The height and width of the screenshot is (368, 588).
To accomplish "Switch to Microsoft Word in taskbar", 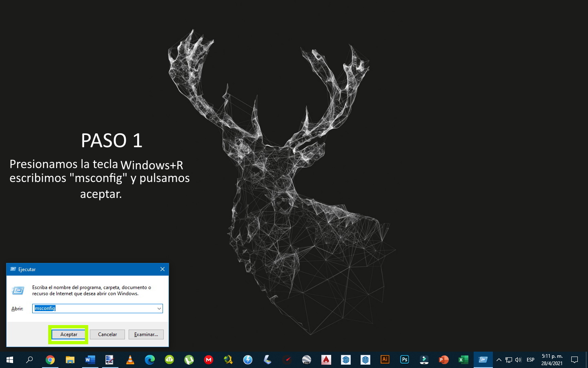I will click(x=90, y=360).
